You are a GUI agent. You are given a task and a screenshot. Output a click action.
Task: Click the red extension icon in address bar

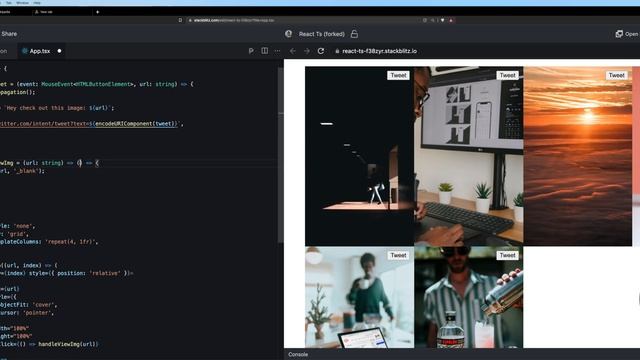(x=451, y=20)
